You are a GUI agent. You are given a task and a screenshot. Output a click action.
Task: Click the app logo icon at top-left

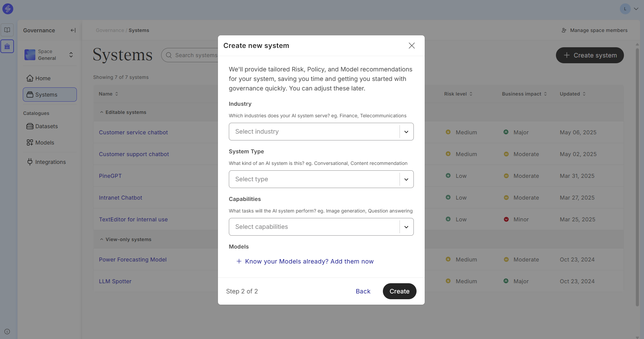coord(8,9)
